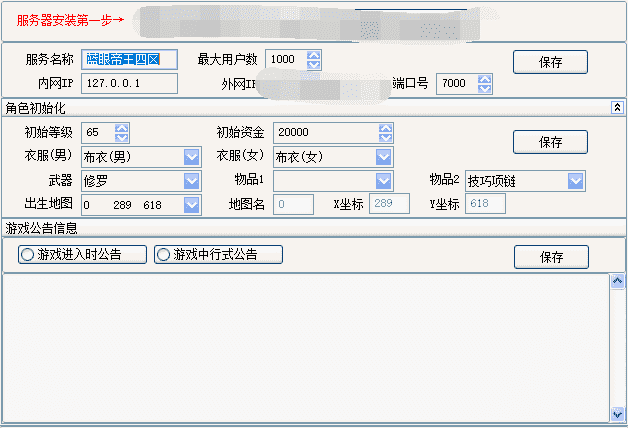Click the 内网IP field showing 127.0.0.1
The width and height of the screenshot is (628, 428).
[x=129, y=83]
